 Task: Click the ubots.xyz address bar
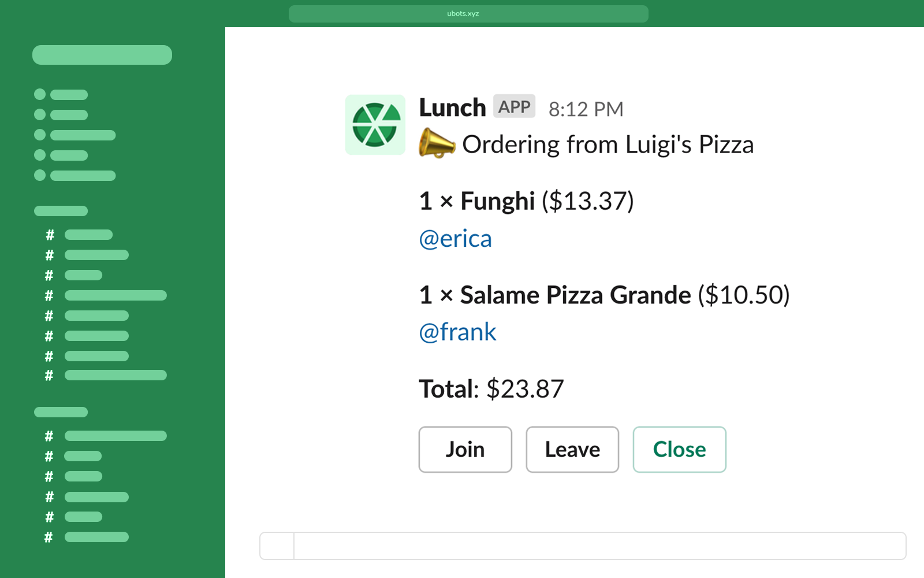click(468, 14)
